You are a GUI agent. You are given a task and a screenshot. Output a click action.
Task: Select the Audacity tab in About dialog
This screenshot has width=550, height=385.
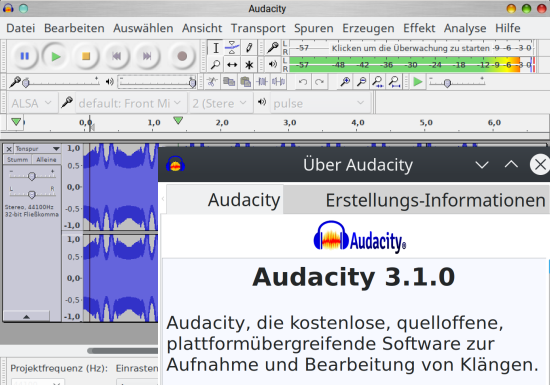click(x=225, y=200)
